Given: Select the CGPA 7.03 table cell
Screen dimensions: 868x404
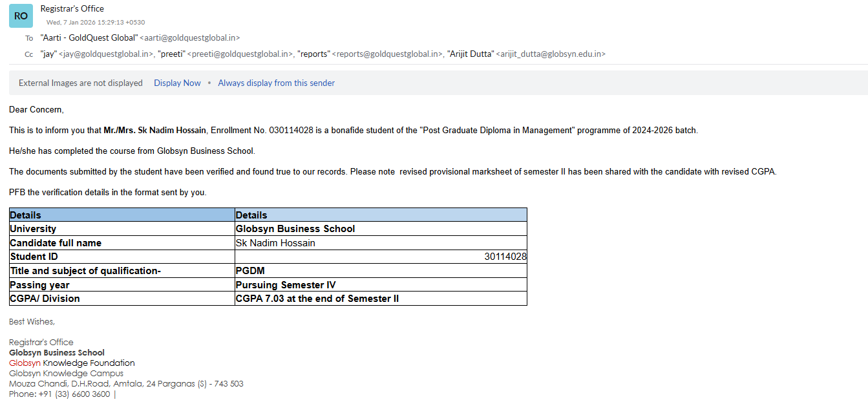Looking at the screenshot, I should tap(381, 299).
